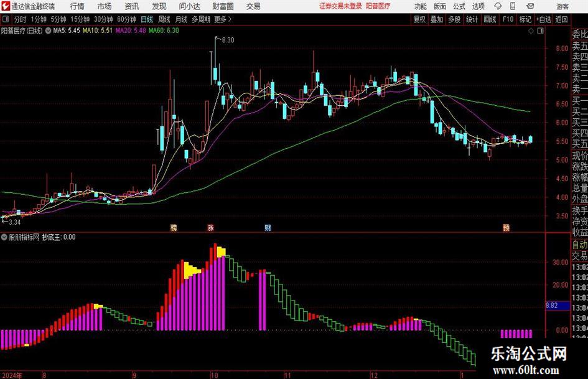Click the 通达信 red logo icon
Viewport: 588px width, 379px height.
[x=6, y=6]
